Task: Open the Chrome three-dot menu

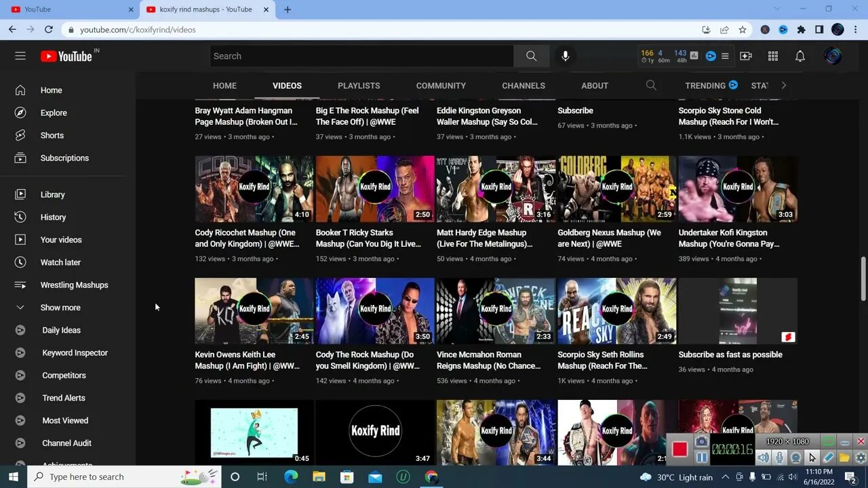Action: 856,30
